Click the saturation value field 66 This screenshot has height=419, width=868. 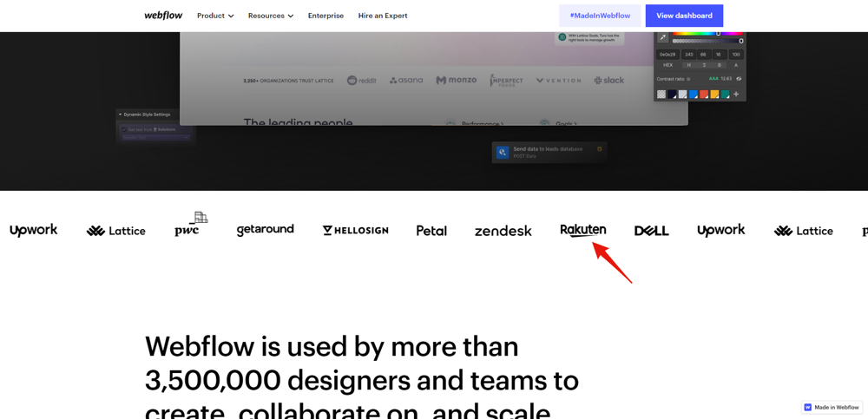coord(705,55)
